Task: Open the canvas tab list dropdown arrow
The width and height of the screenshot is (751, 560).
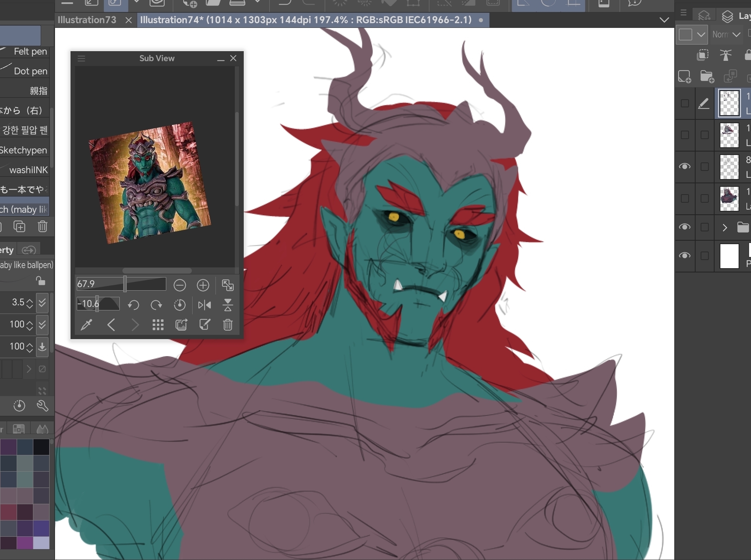Action: 664,20
